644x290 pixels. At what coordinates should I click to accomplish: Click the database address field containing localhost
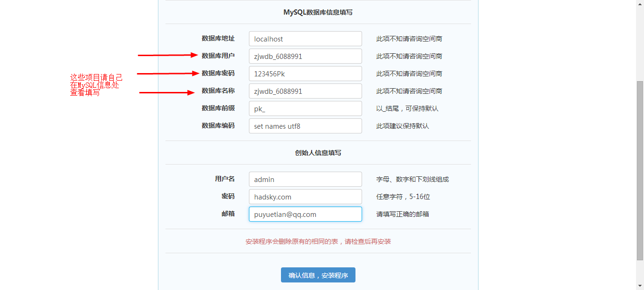click(x=305, y=39)
